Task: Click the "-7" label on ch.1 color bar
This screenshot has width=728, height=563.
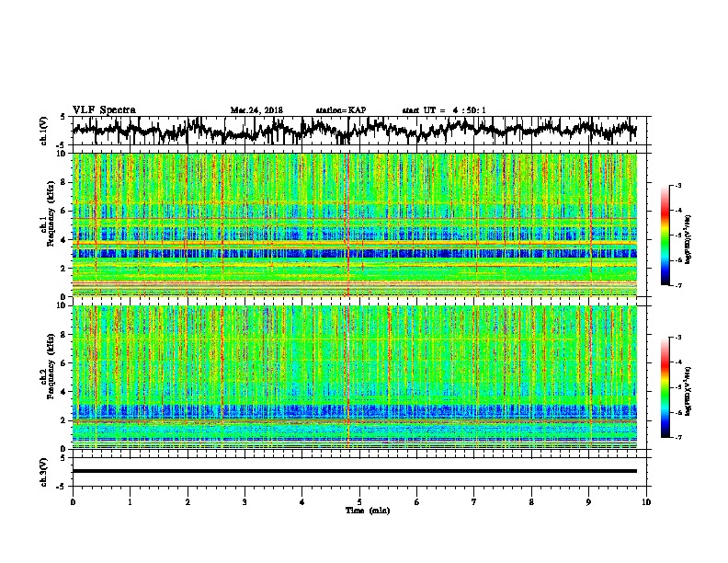Action: pyautogui.click(x=677, y=285)
